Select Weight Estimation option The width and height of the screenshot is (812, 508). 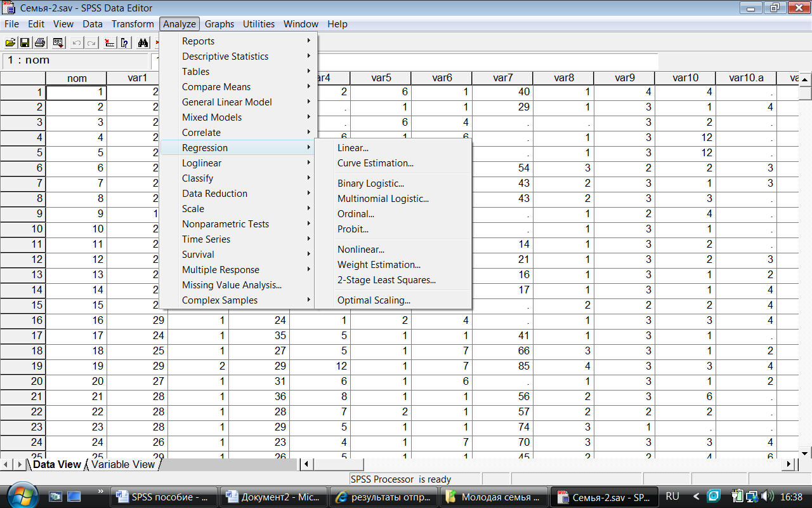tap(393, 265)
